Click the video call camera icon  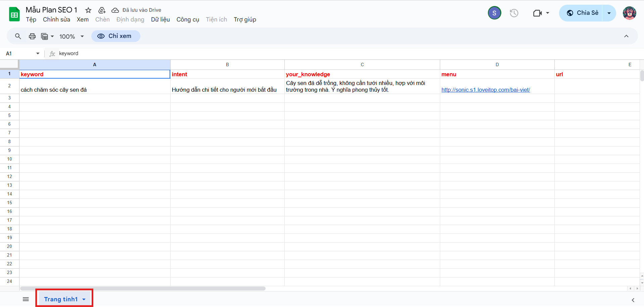538,13
